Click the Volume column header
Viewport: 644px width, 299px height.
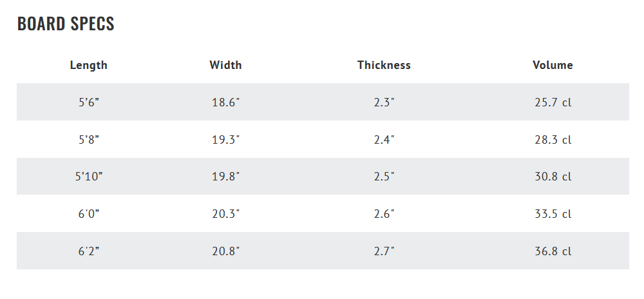(553, 65)
